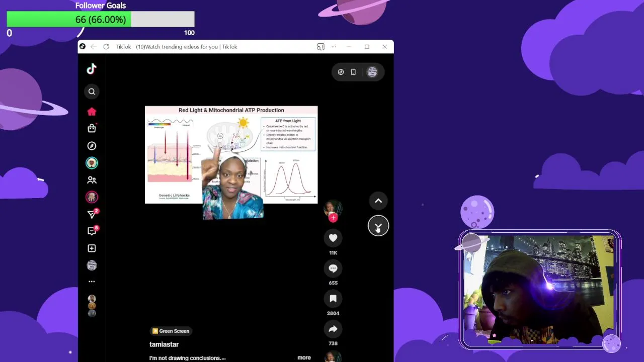Click the phone Get App icon
644x362 pixels.
[353, 72]
